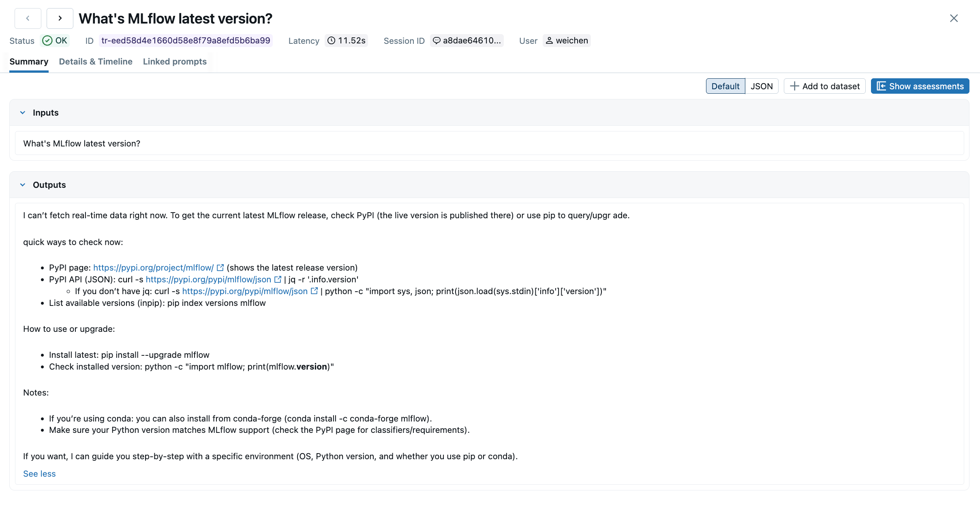
Task: Switch the view to JSON
Action: tap(762, 86)
